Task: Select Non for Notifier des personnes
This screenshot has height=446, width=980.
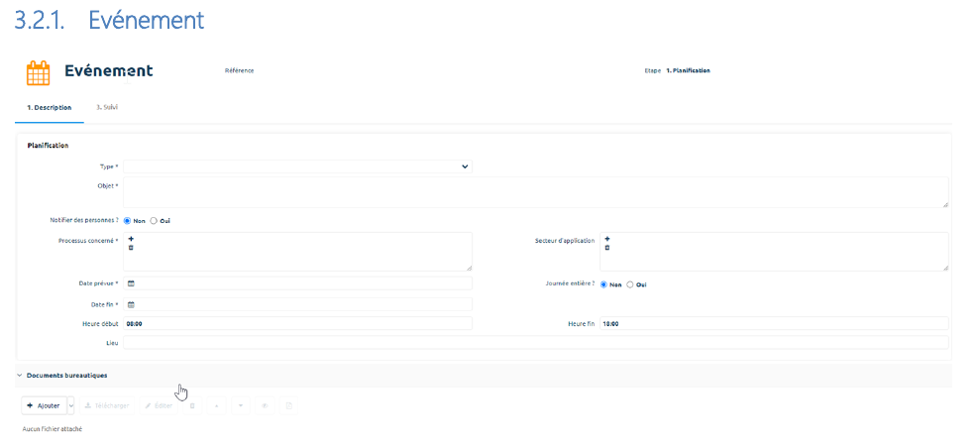Action: (127, 220)
